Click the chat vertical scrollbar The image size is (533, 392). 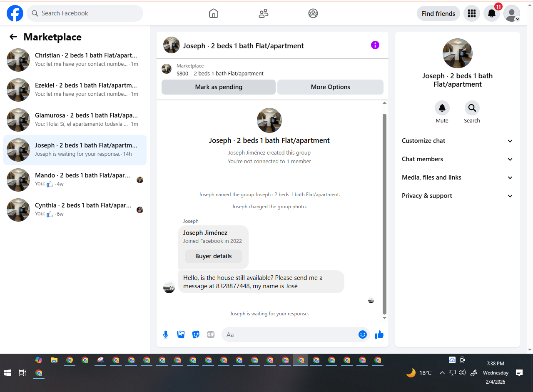pos(384,214)
